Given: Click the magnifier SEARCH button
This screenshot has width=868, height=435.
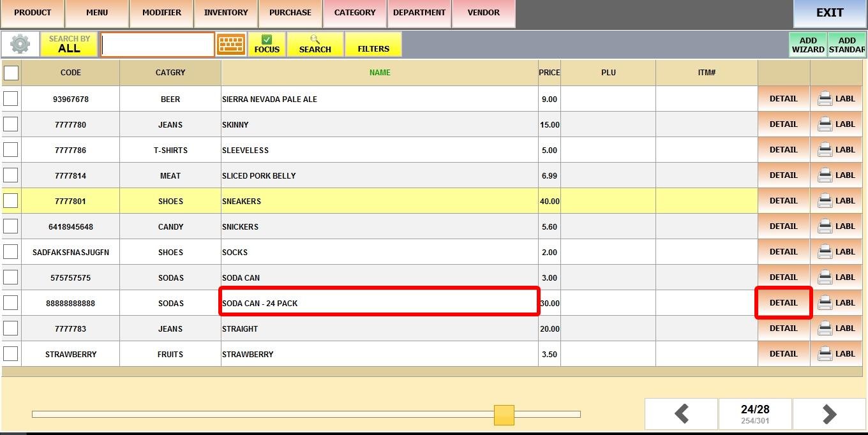Looking at the screenshot, I should coord(315,45).
